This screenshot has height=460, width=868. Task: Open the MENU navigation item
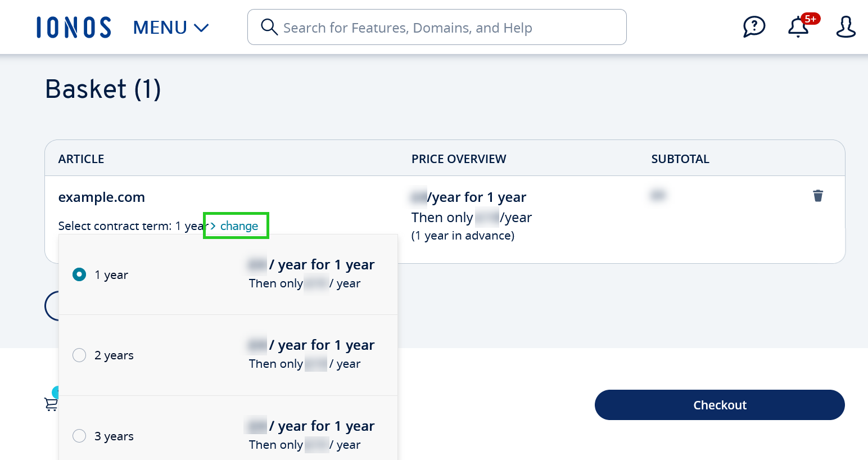160,28
